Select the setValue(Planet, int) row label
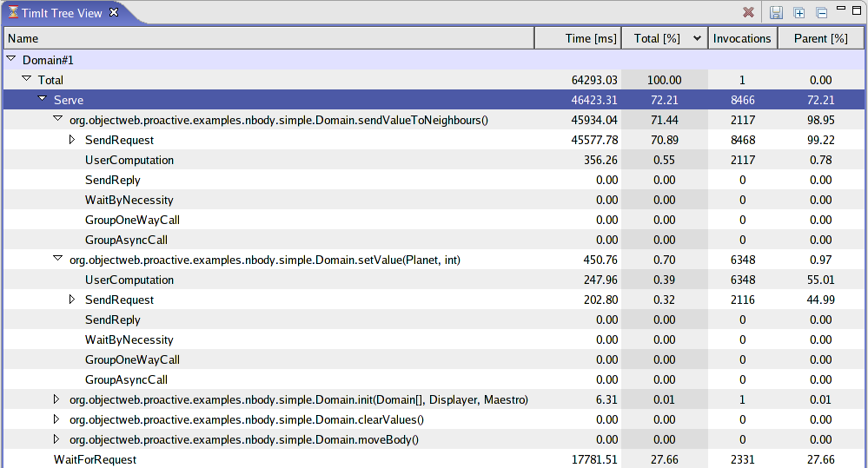The width and height of the screenshot is (868, 468). coord(265,260)
